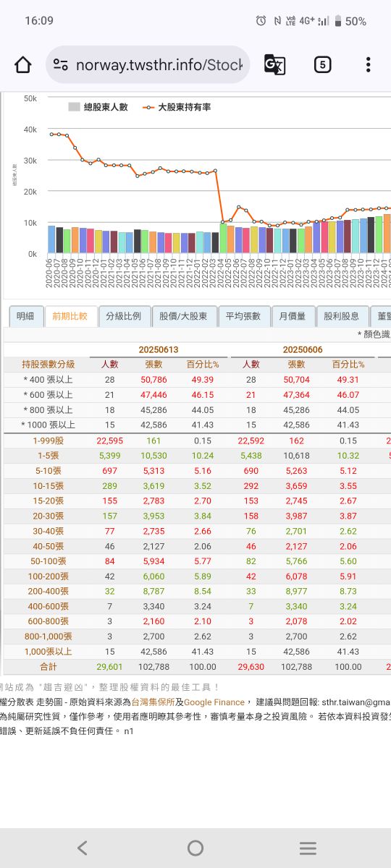This screenshot has width=391, height=868.
Task: Select the 200-400張 row label
Action: [x=47, y=591]
